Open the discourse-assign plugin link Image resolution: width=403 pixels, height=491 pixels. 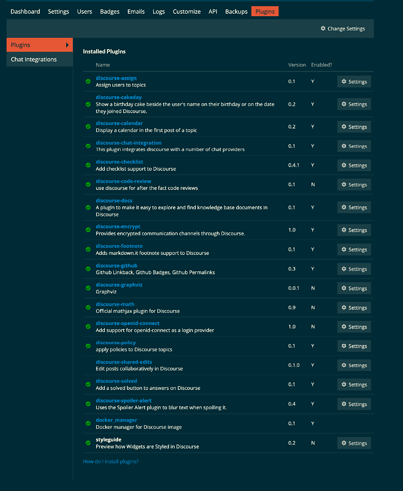pyautogui.click(x=116, y=78)
